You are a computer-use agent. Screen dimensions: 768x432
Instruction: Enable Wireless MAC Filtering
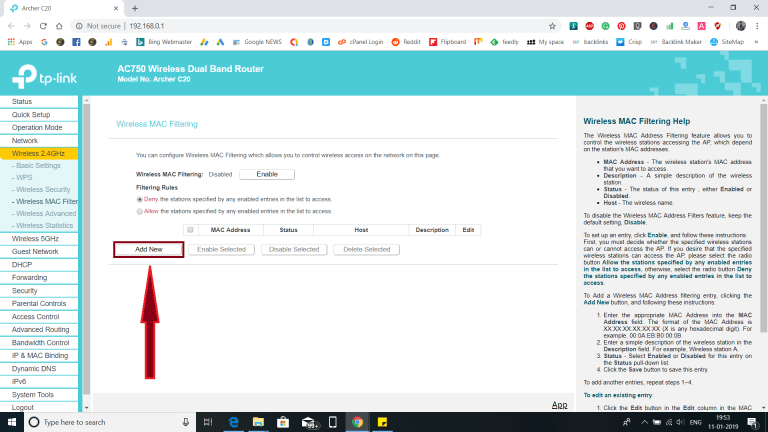(267, 174)
